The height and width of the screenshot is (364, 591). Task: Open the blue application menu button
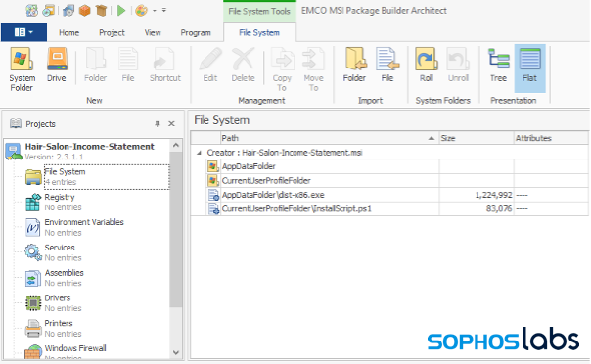pos(23,32)
